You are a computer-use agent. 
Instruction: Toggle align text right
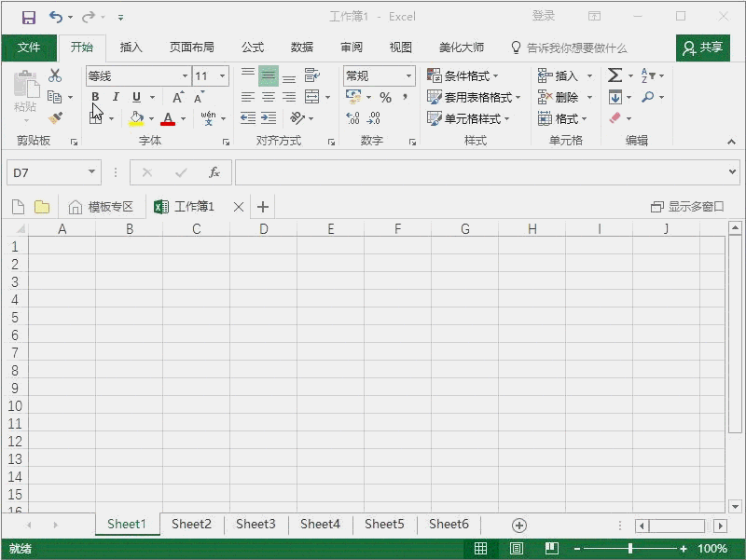tap(289, 97)
